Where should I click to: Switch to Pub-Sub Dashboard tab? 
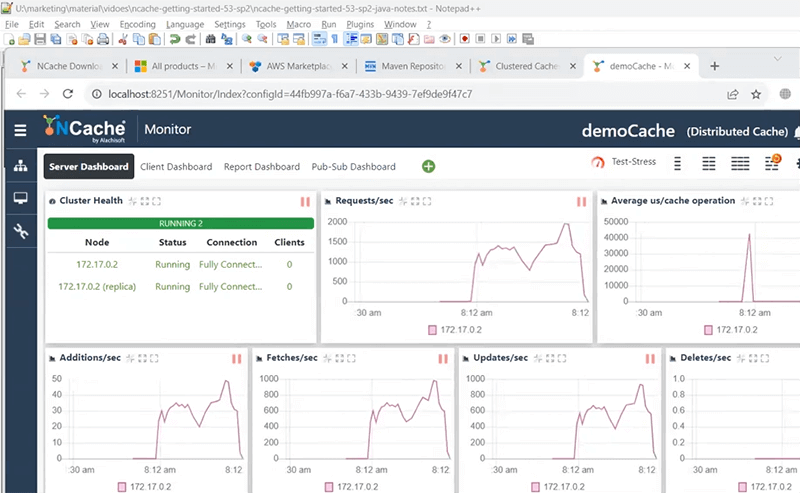pos(354,166)
